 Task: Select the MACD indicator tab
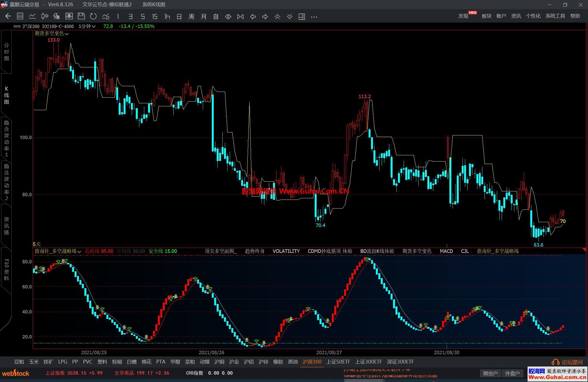(x=446, y=251)
